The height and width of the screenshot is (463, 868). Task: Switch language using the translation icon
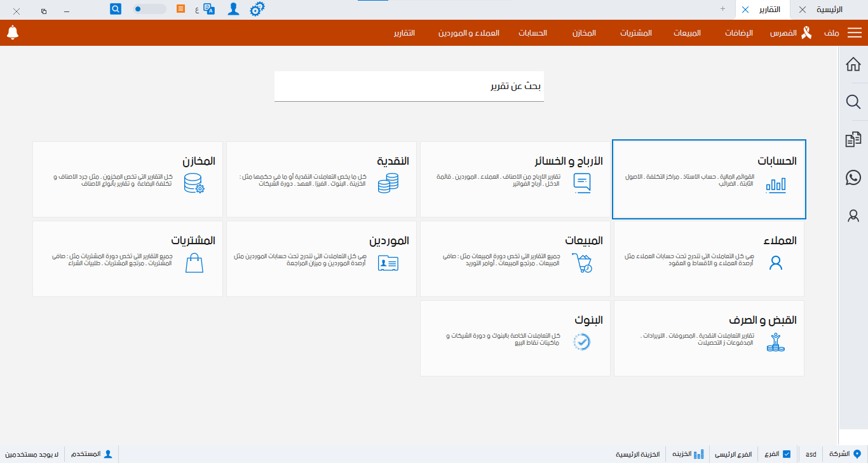(x=209, y=9)
